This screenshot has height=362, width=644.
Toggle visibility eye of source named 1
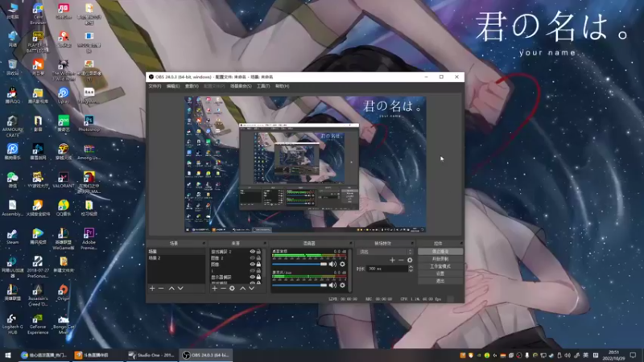(x=253, y=271)
